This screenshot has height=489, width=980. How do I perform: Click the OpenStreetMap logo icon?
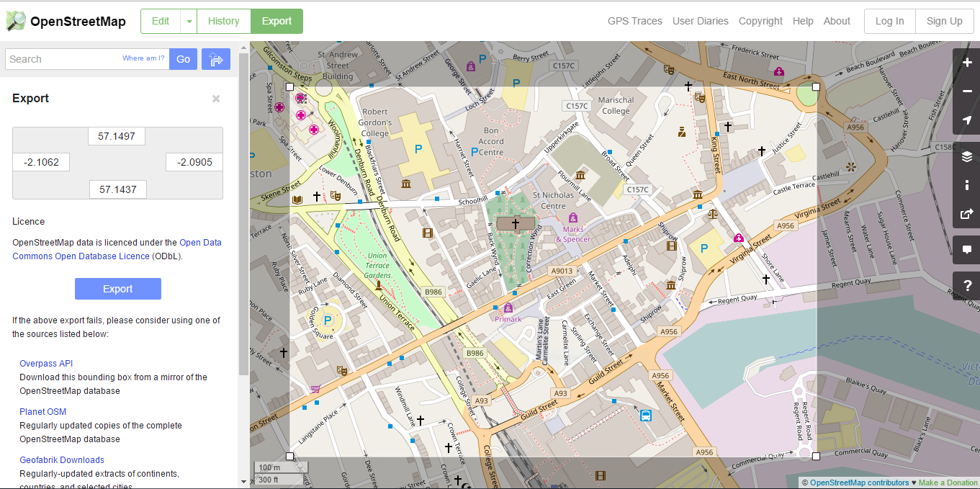coord(16,21)
